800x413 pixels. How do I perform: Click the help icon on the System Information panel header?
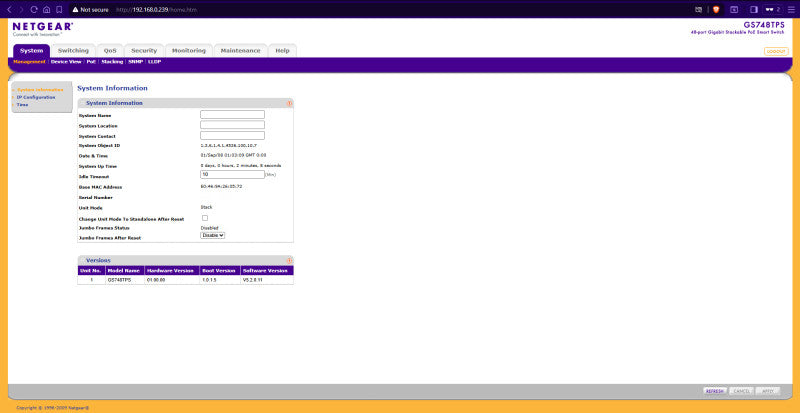[289, 103]
